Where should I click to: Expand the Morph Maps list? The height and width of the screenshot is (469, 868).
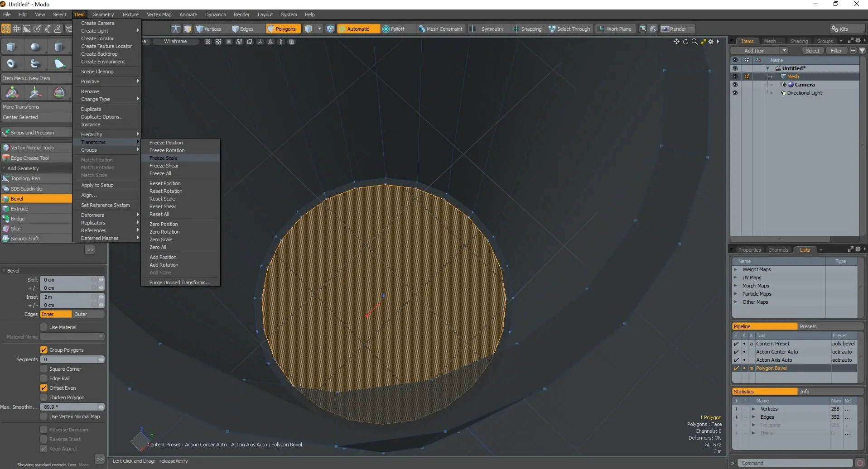(x=736, y=286)
